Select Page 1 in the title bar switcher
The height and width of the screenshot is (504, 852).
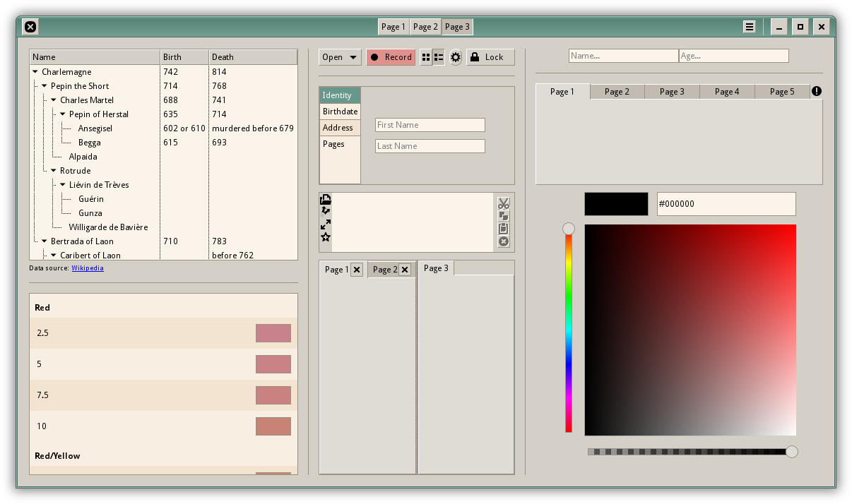coord(394,27)
